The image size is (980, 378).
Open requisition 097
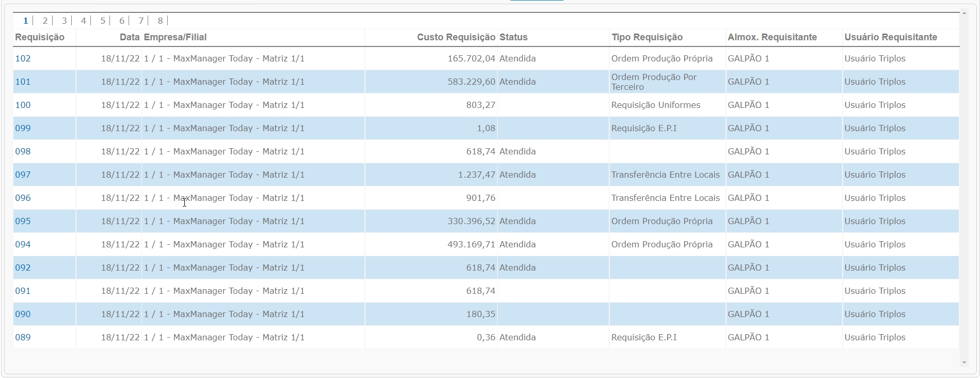click(x=23, y=175)
